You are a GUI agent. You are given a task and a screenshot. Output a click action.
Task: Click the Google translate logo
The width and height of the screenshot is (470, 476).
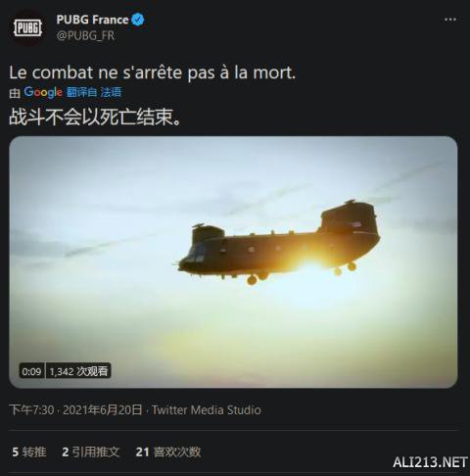[43, 92]
